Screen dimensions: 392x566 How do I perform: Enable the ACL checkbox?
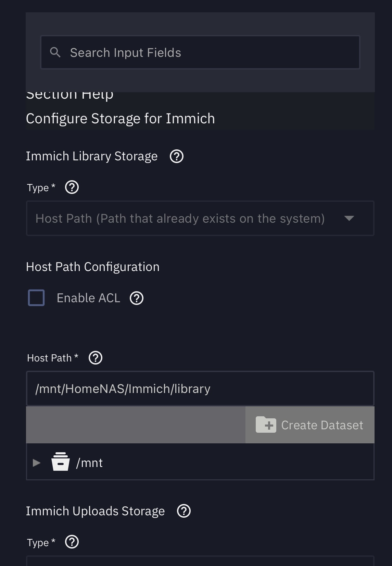click(x=36, y=298)
